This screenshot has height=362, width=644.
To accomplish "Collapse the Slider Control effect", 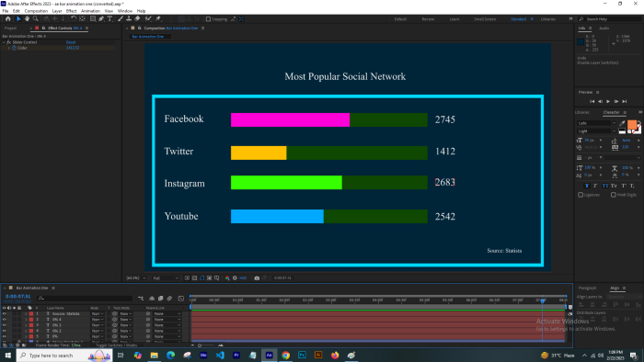I will pos(4,42).
